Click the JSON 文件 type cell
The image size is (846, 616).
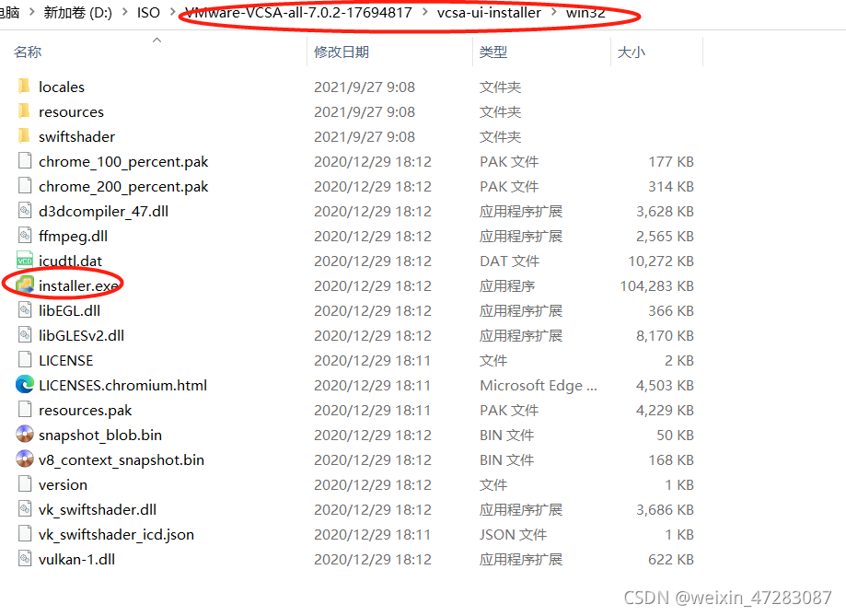coord(513,534)
